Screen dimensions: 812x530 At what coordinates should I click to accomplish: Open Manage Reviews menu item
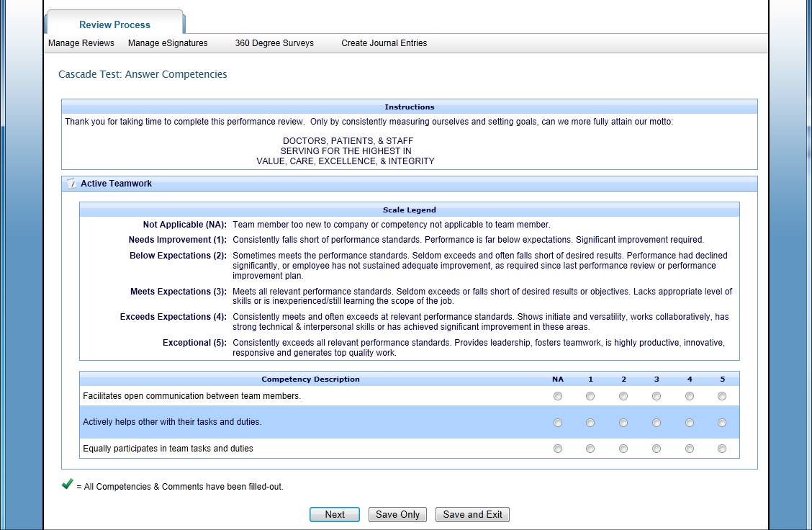[x=81, y=43]
